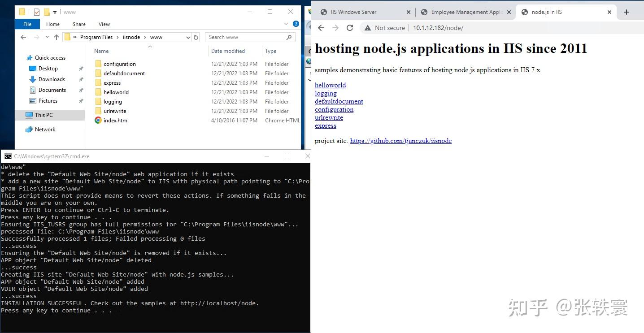The width and height of the screenshot is (644, 333).
Task: Open the address bar location dropdown
Action: click(x=188, y=37)
